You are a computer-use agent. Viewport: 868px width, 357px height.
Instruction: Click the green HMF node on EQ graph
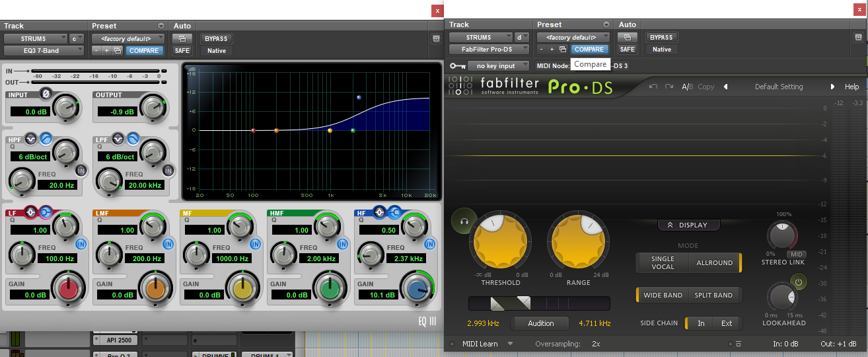point(353,131)
